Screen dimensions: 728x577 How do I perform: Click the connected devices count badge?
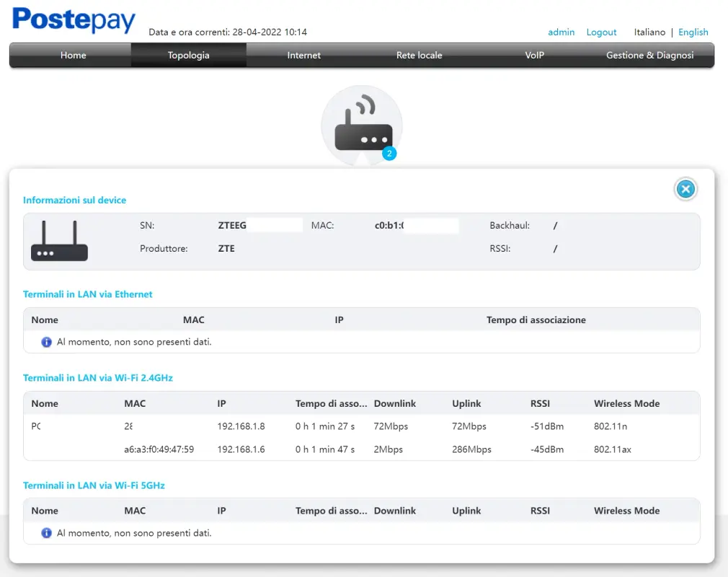(x=389, y=154)
